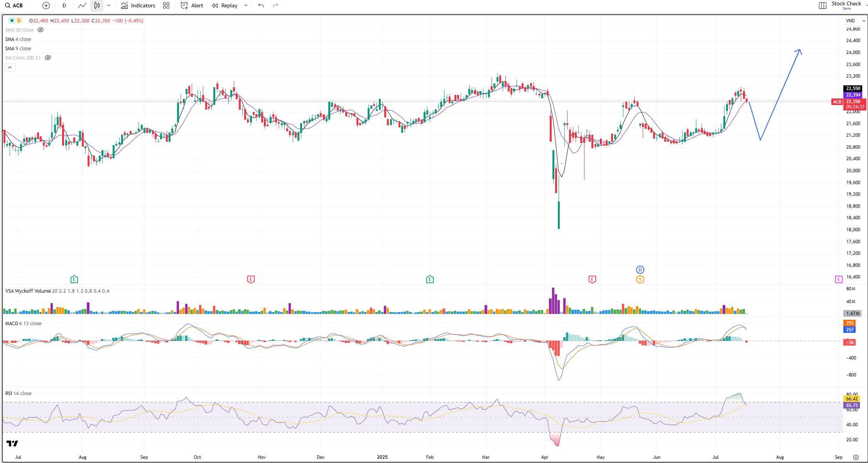Open chart settings gear at bottom right

coord(855,457)
